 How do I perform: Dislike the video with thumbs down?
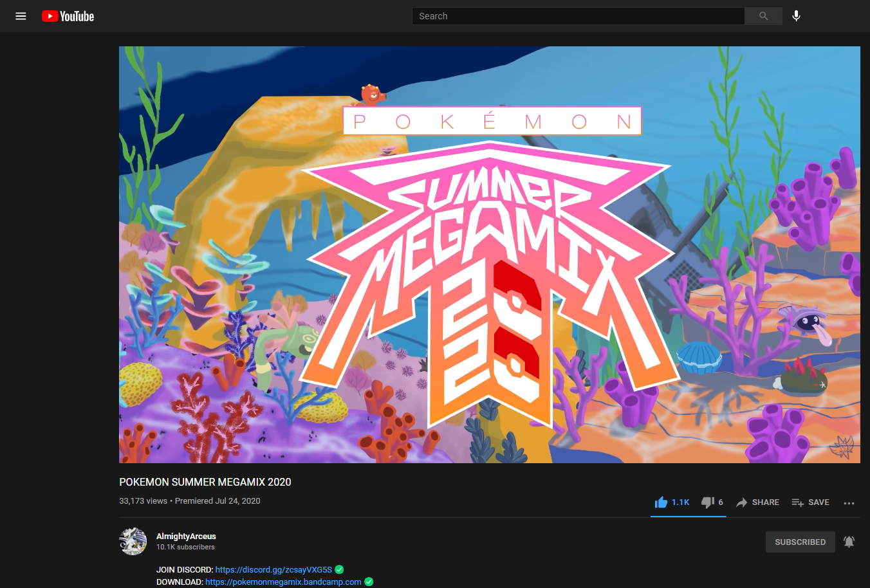[712, 502]
